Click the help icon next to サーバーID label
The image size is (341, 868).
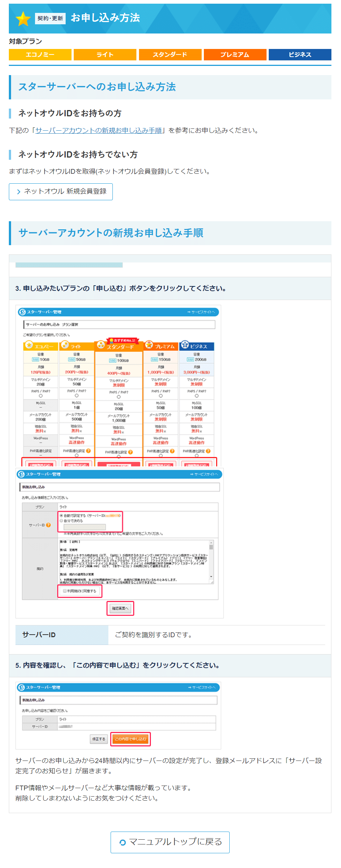point(48,525)
